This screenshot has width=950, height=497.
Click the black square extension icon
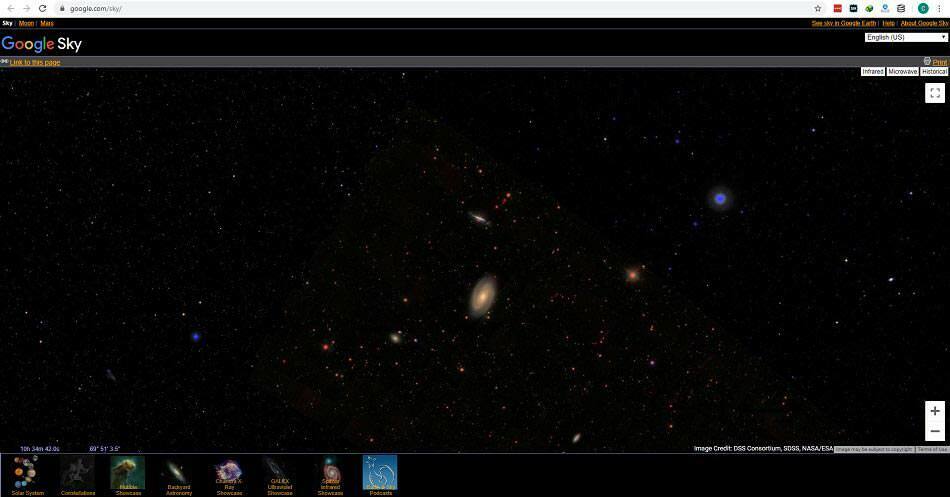point(853,8)
